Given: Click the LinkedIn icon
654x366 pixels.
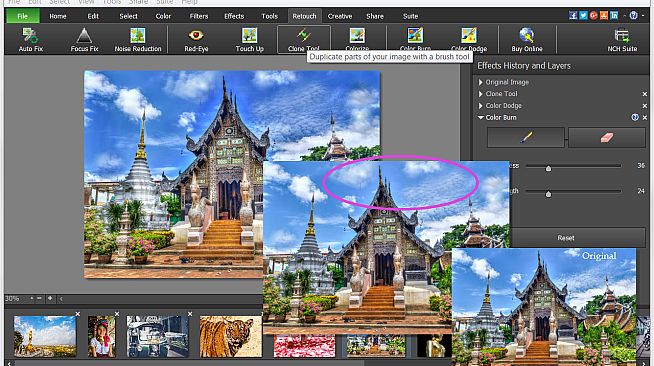Looking at the screenshot, I should 614,16.
